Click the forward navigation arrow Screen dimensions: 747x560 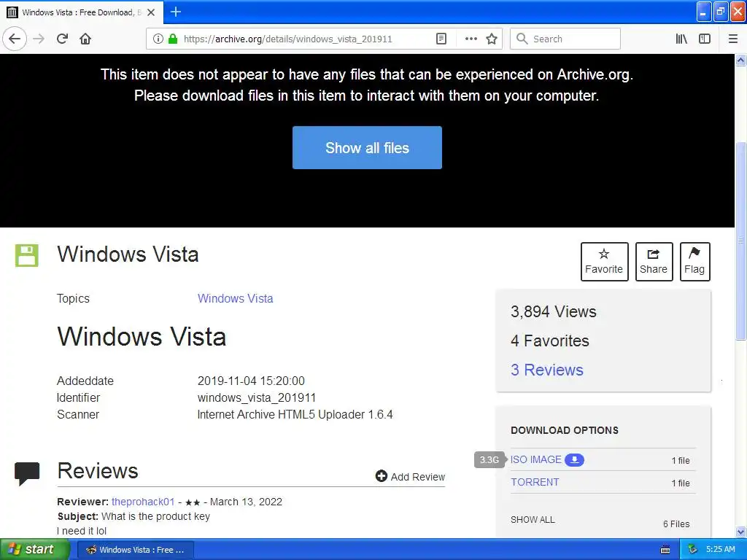tap(39, 39)
